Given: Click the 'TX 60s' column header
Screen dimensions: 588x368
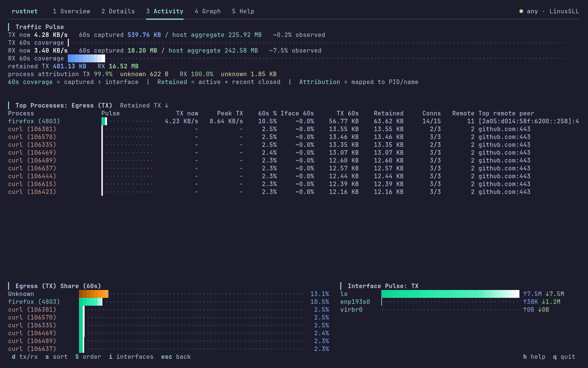Looking at the screenshot, I should point(348,113).
